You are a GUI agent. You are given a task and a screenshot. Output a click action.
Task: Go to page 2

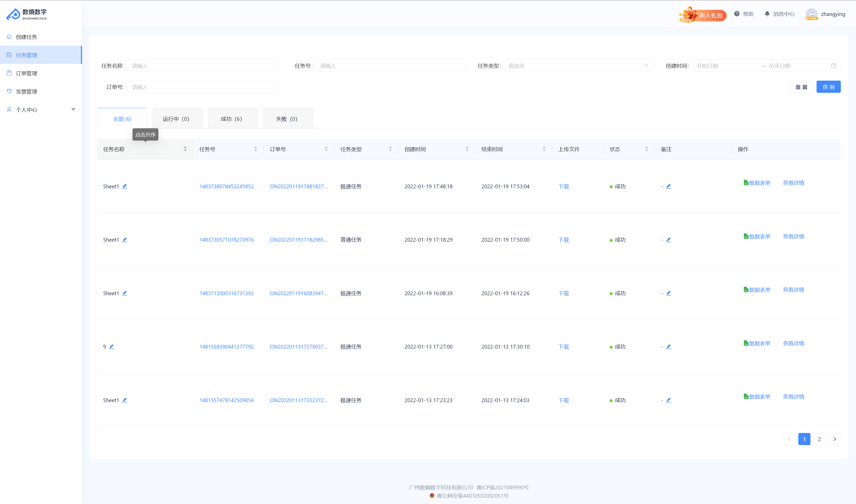coord(819,439)
